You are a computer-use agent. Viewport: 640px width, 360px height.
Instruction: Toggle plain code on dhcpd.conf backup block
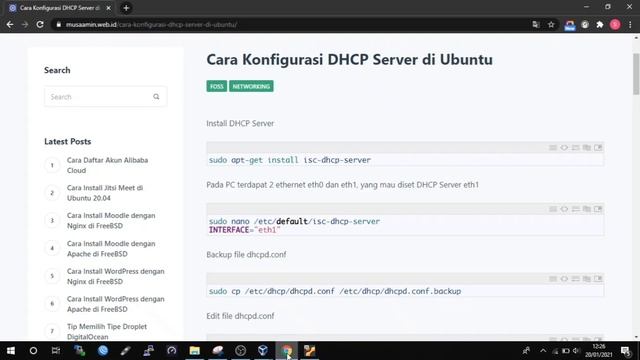point(564,279)
